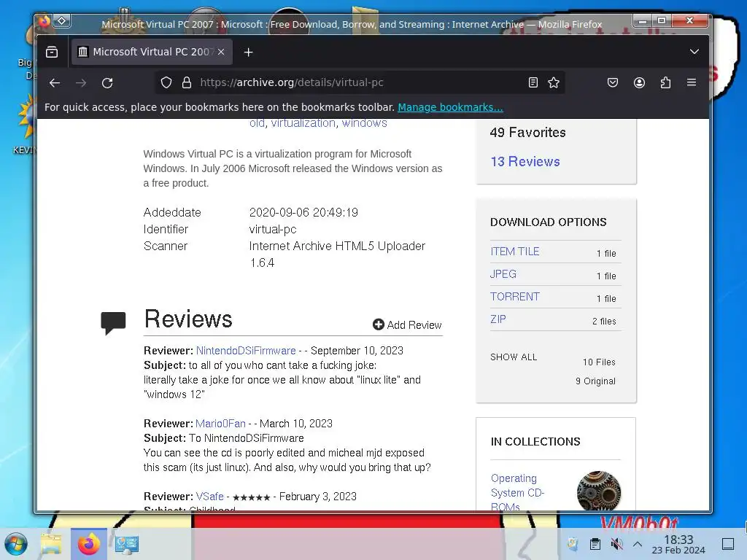The image size is (747, 560).
Task: Launch the file manager from taskbar
Action: (51, 544)
